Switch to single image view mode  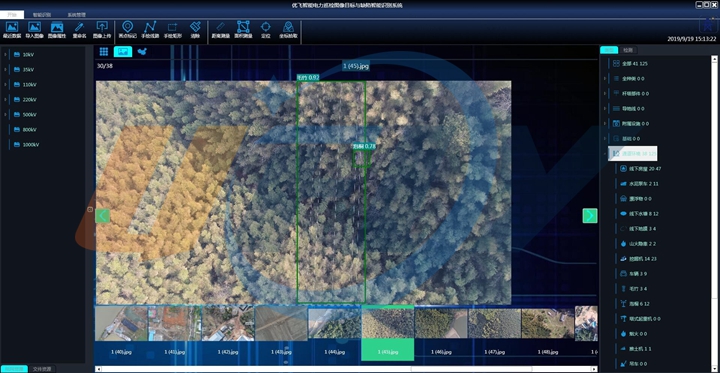point(123,51)
